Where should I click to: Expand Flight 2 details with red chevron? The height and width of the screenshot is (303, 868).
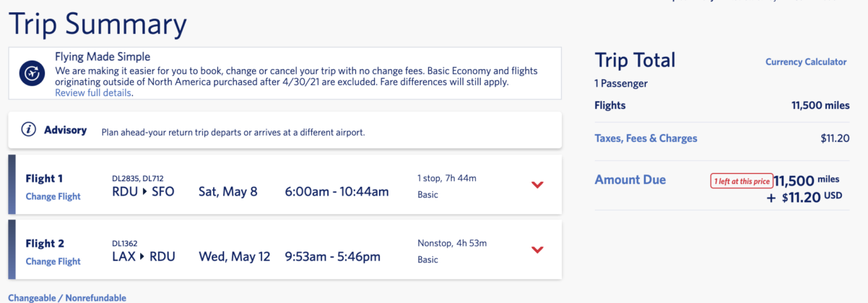537,250
